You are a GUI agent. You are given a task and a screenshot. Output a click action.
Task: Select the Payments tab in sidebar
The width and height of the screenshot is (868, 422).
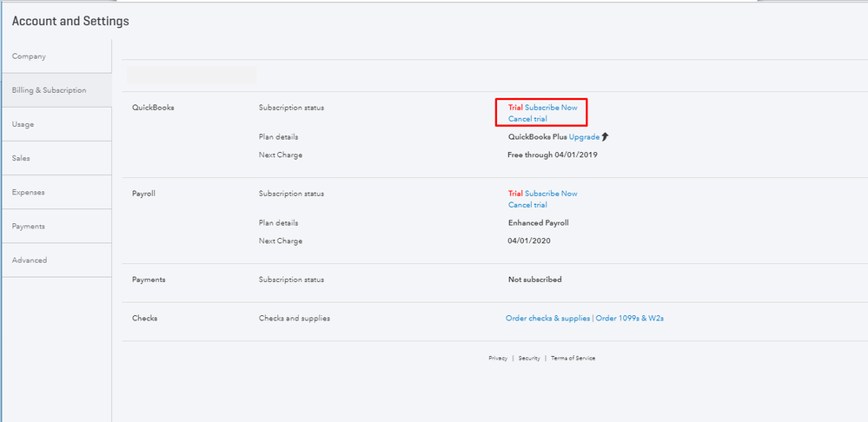(x=29, y=226)
